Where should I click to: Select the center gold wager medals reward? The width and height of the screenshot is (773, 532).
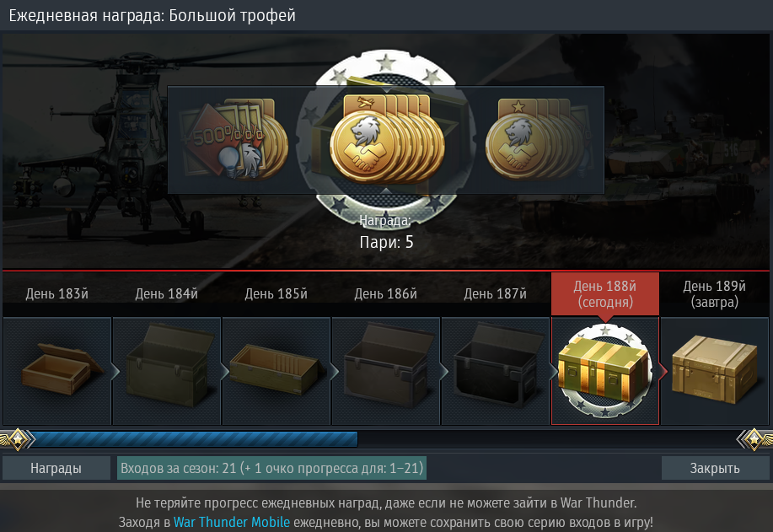(386, 138)
